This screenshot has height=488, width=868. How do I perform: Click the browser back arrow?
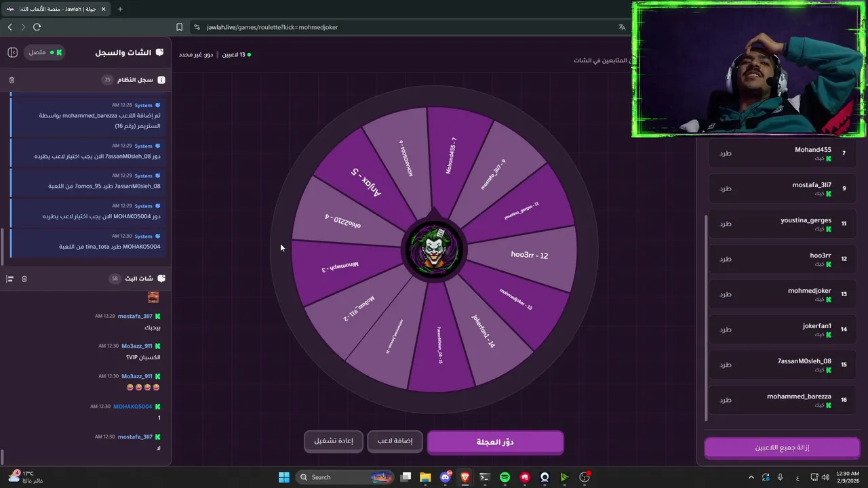point(9,27)
